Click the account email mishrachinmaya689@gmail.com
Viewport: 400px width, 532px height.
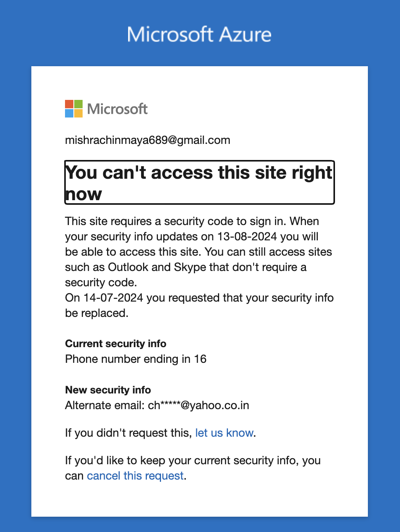[148, 140]
